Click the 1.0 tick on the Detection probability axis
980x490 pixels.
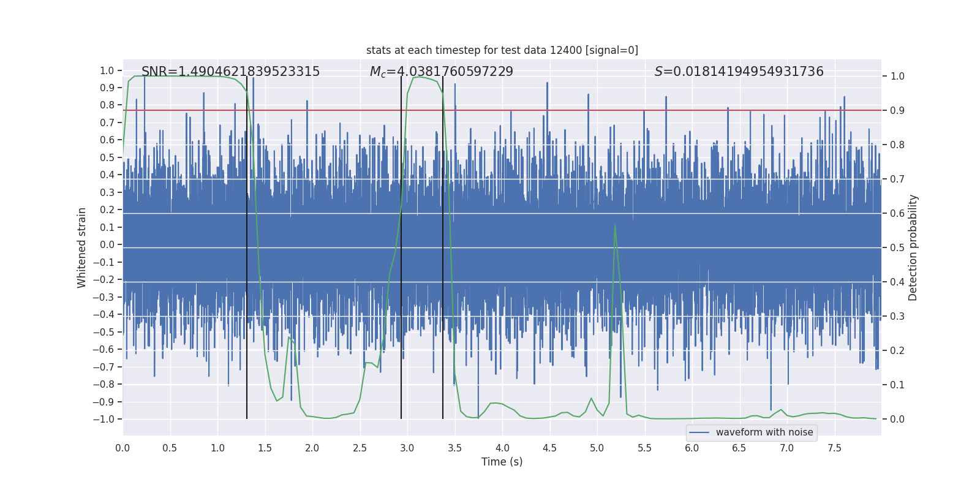pos(897,77)
